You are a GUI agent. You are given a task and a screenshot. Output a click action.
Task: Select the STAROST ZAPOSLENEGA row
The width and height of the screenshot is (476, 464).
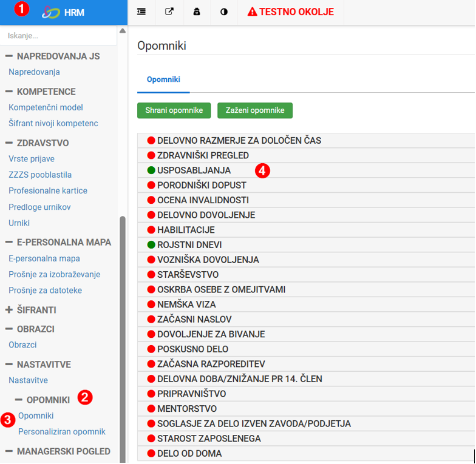click(306, 438)
